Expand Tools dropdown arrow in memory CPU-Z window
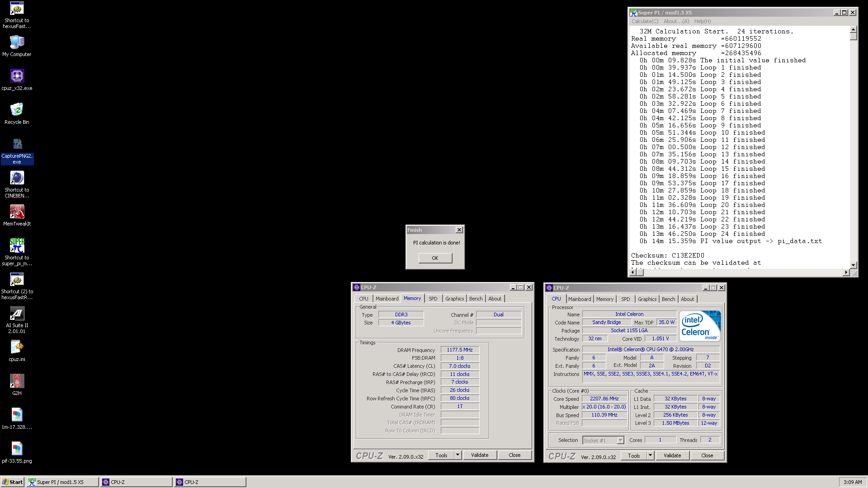868x488 pixels. coord(458,455)
